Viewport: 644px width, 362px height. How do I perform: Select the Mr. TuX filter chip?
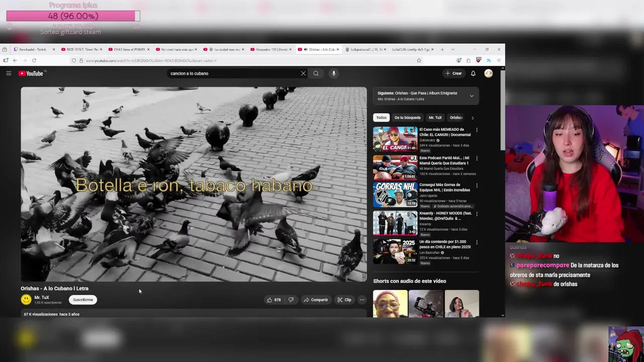[x=435, y=118]
